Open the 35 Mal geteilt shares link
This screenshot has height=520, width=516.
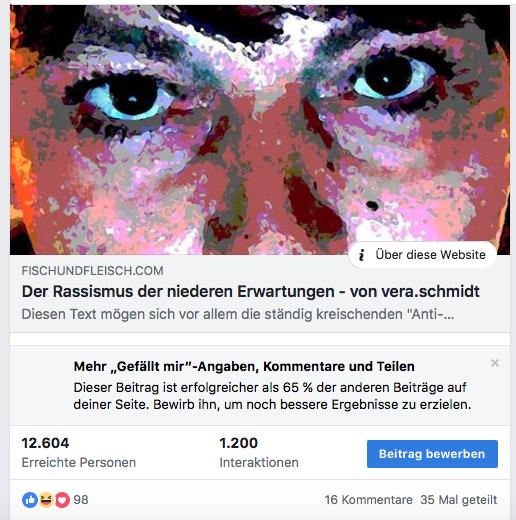point(459,500)
